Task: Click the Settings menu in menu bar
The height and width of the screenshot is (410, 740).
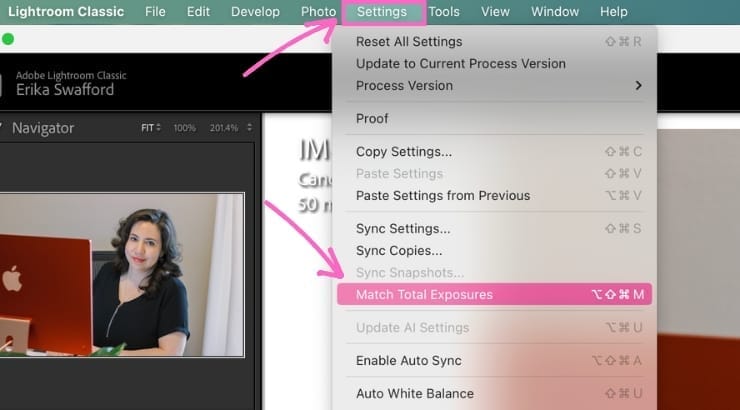Action: coord(382,12)
